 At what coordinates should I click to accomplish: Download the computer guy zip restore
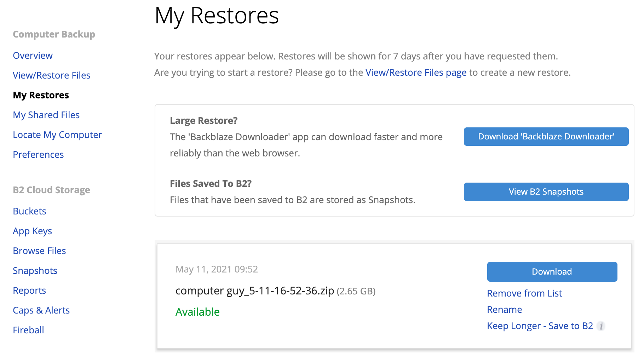552,272
